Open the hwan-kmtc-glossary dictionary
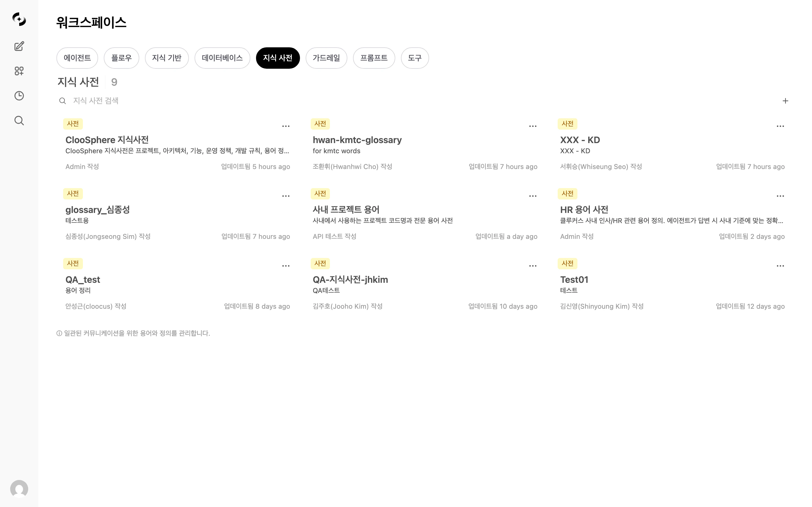Image resolution: width=812 pixels, height=507 pixels. (357, 140)
